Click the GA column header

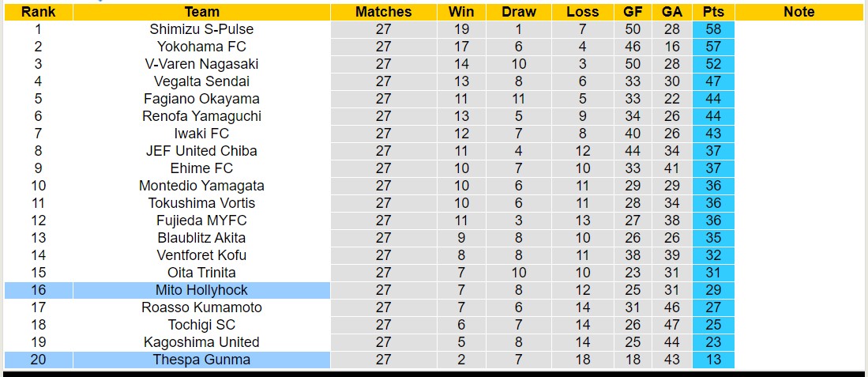coord(672,12)
